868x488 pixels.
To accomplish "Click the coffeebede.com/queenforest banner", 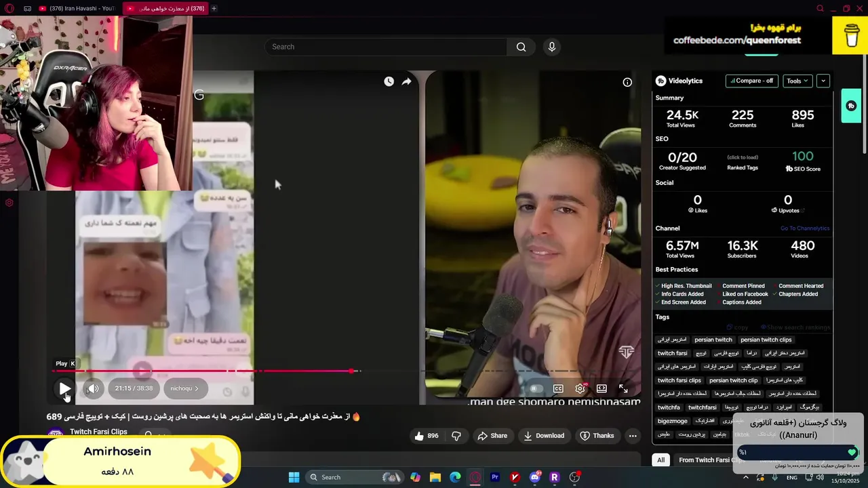I will tap(736, 40).
